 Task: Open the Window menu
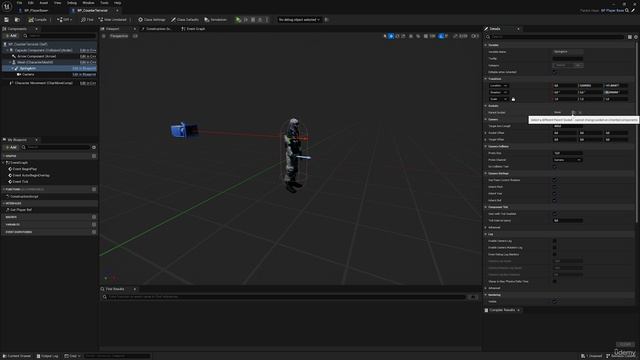click(88, 3)
